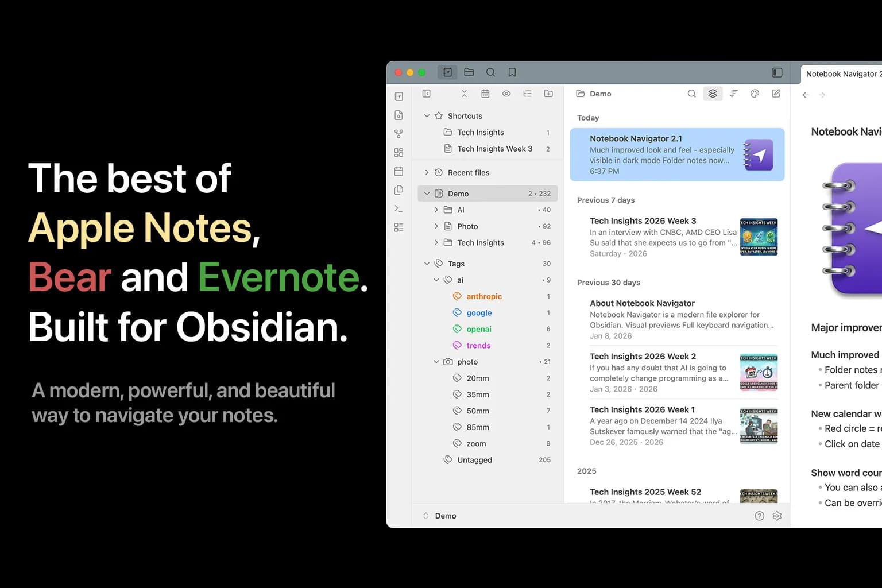
Task: Open the Tech Insights 2026 Week 1 note
Action: (x=677, y=425)
